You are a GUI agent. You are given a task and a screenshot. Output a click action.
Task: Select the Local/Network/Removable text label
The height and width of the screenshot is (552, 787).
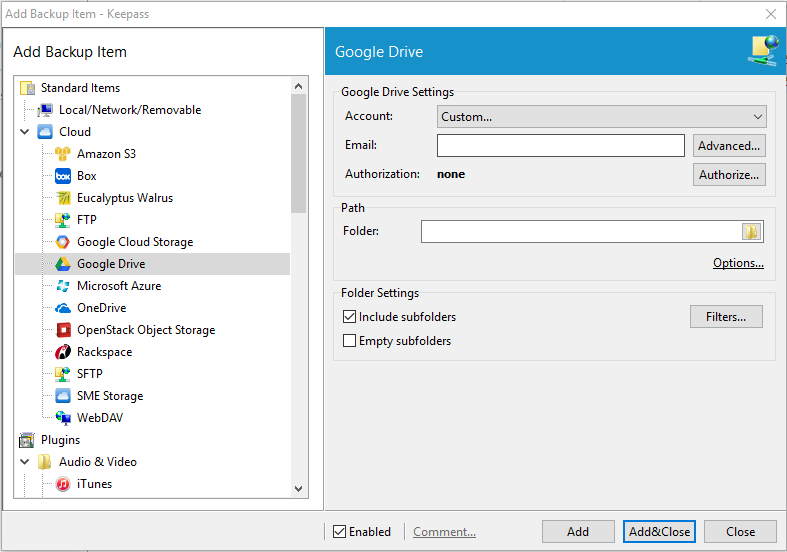pos(130,110)
